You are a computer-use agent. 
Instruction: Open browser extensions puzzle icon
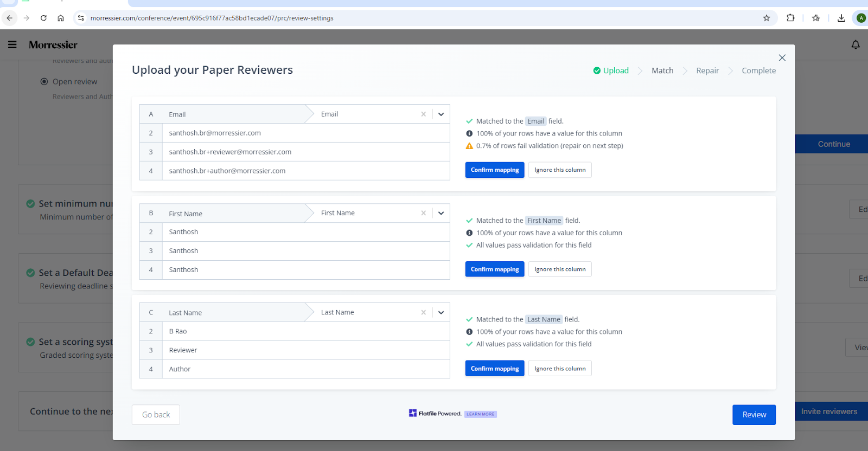pyautogui.click(x=790, y=18)
